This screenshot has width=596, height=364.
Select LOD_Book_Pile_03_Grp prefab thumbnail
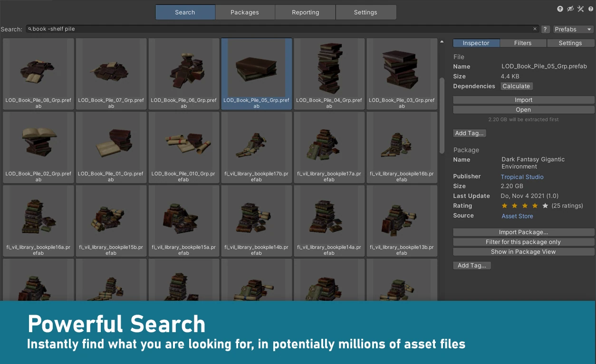402,74
